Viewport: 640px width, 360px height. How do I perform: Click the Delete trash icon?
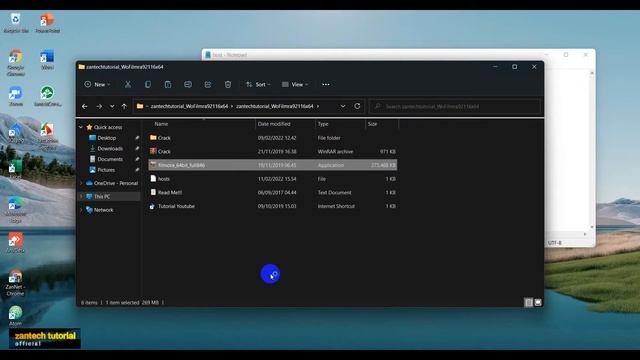(x=228, y=84)
